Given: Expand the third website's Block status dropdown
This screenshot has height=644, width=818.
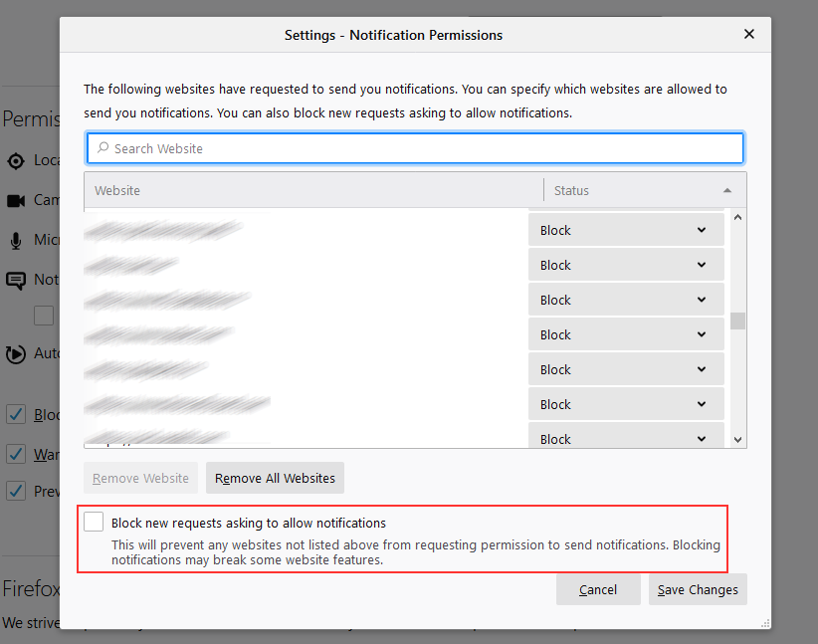Looking at the screenshot, I should pos(625,300).
